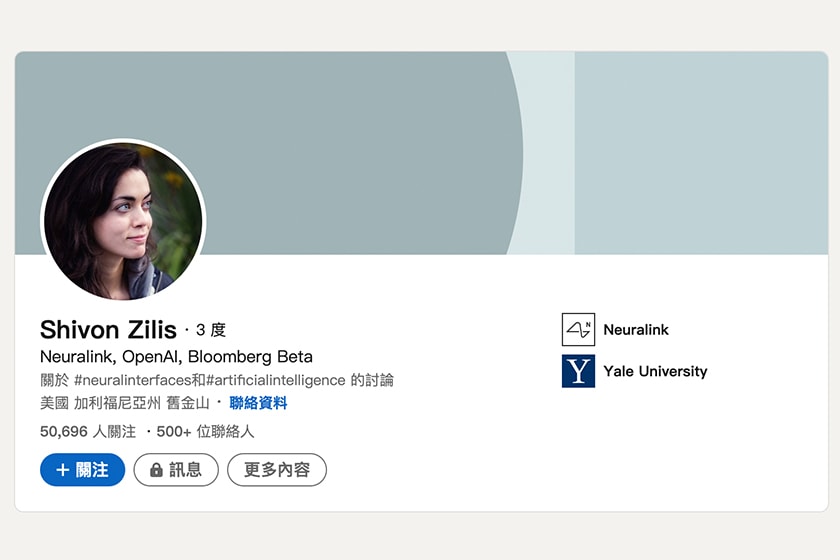Select the #artificialintelligence hashtag
The width and height of the screenshot is (840, 560).
[276, 380]
